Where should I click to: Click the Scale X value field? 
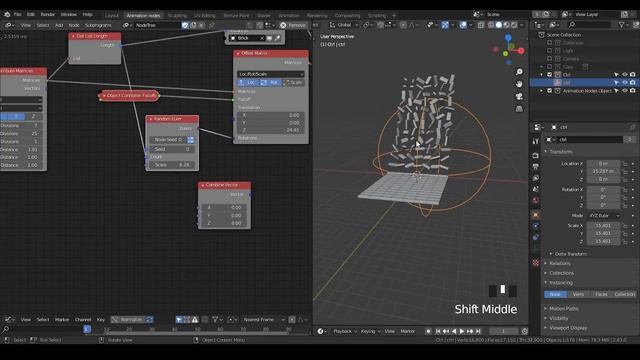[603, 225]
